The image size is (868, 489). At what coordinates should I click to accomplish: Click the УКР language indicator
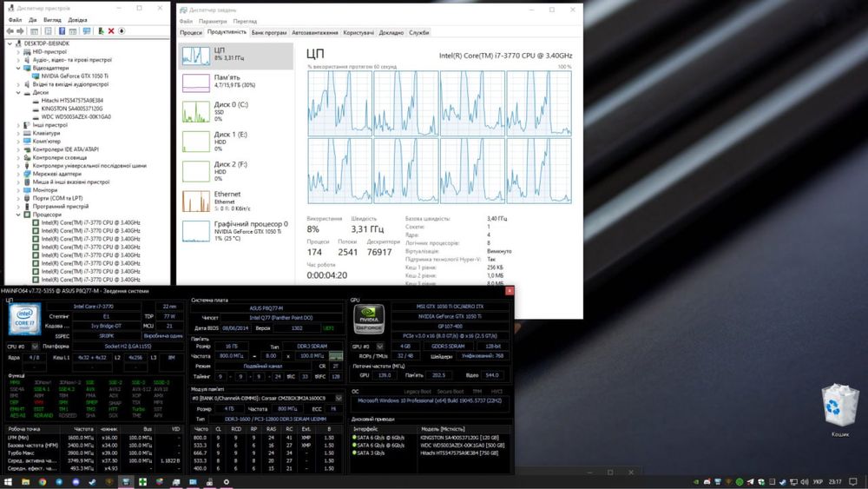pos(818,482)
